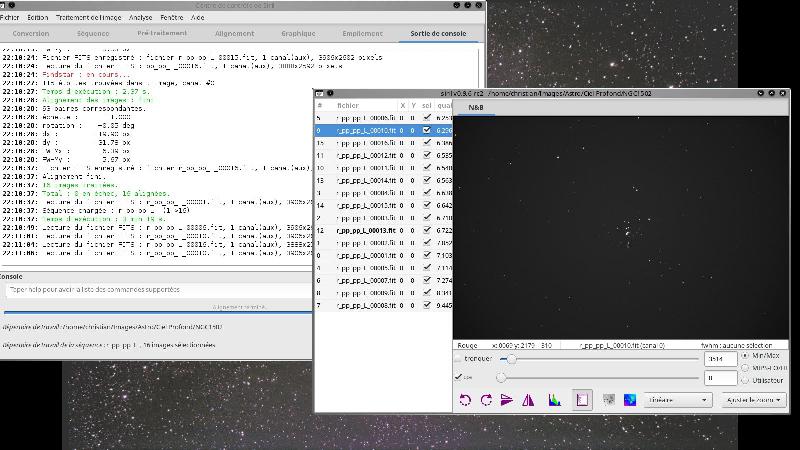This screenshot has width=800, height=450.
Task: Select row r_pp_pp_L_00014.fit in list
Action: click(383, 180)
